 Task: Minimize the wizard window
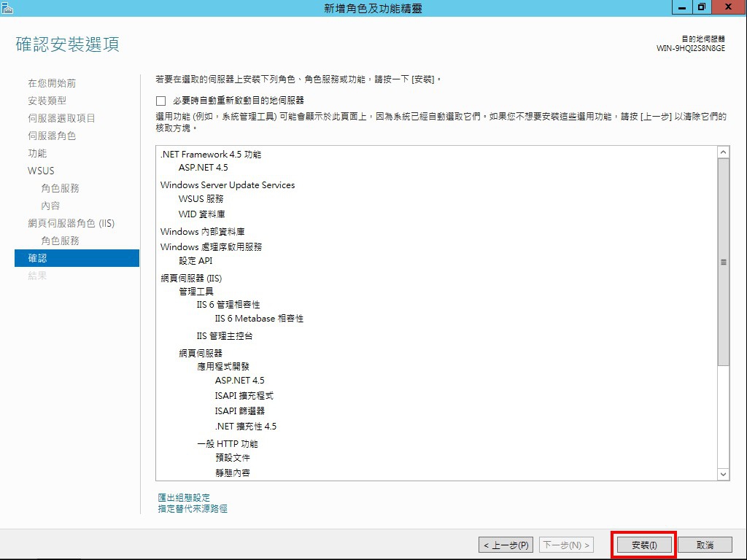682,7
